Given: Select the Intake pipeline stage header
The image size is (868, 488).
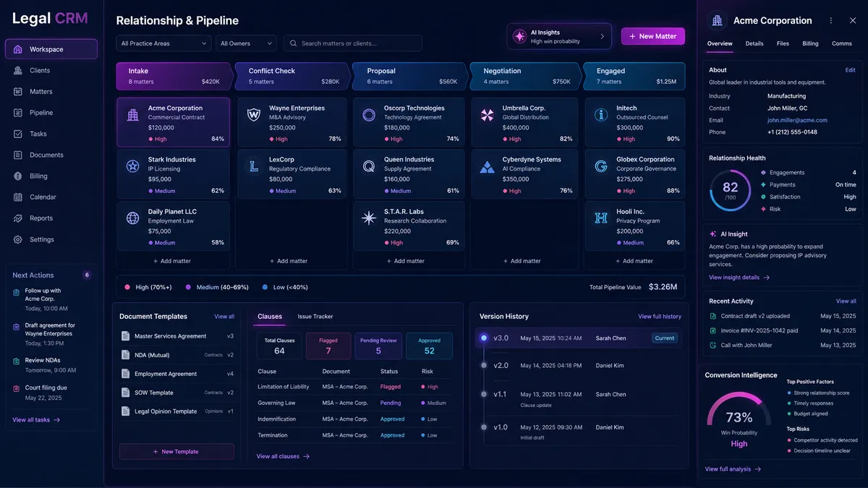Looking at the screenshot, I should coord(174,76).
